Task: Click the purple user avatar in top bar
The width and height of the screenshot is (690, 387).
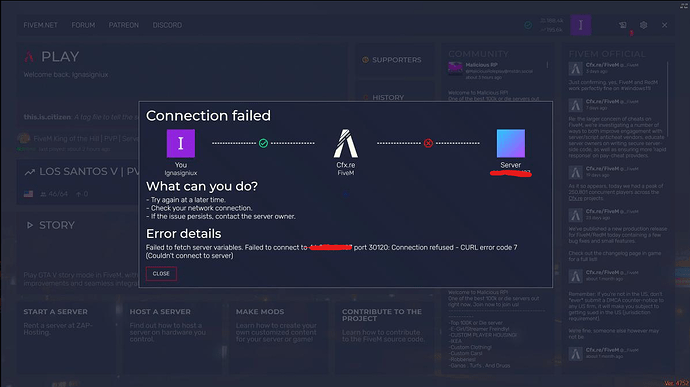Action: pyautogui.click(x=580, y=25)
